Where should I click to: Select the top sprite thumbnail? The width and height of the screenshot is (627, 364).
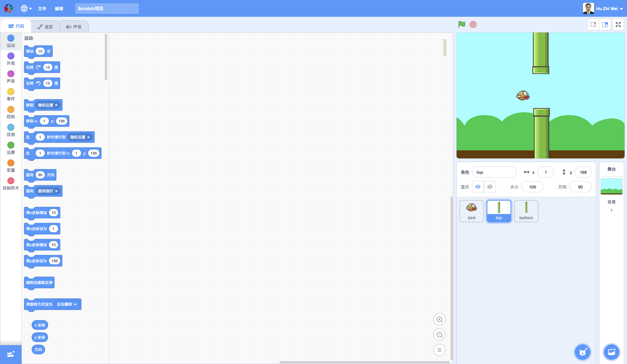coord(499,211)
